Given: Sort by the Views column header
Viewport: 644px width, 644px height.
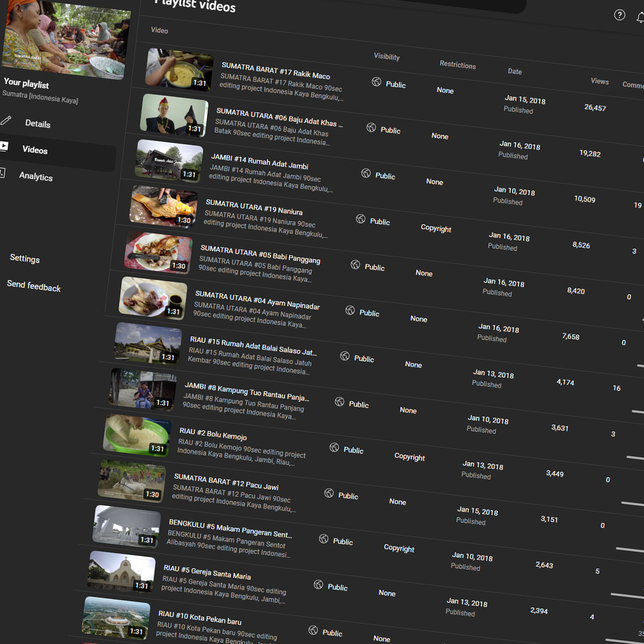Looking at the screenshot, I should (600, 81).
